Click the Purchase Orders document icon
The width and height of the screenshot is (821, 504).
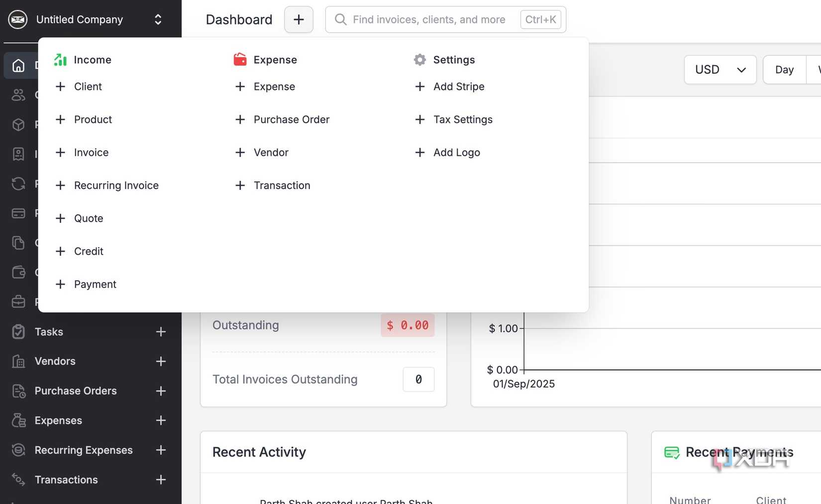18,391
